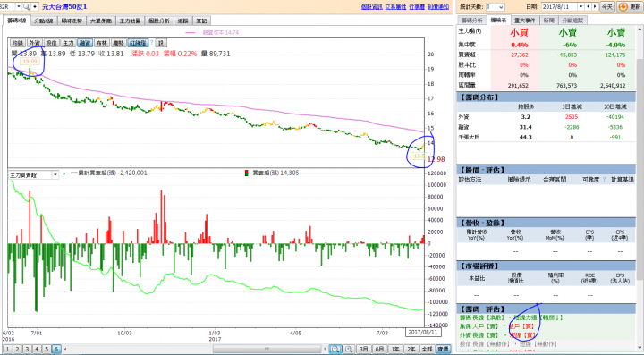Switch to the 籌碼分析 right-panel tab
The width and height of the screenshot is (644, 355).
pos(472,20)
